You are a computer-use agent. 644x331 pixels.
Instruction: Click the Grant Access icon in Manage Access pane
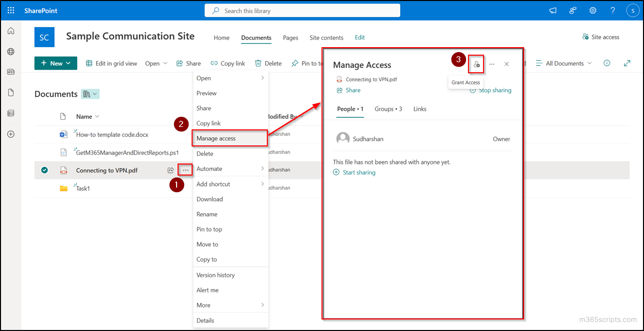(475, 64)
